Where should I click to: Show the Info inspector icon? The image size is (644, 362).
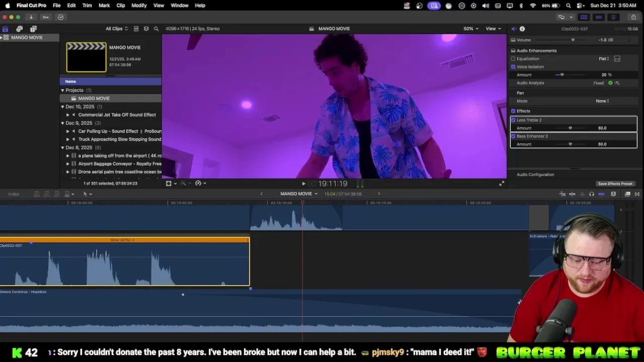pyautogui.click(x=522, y=29)
